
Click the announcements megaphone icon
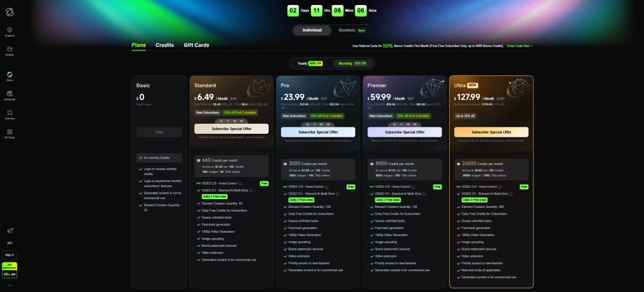10,231
